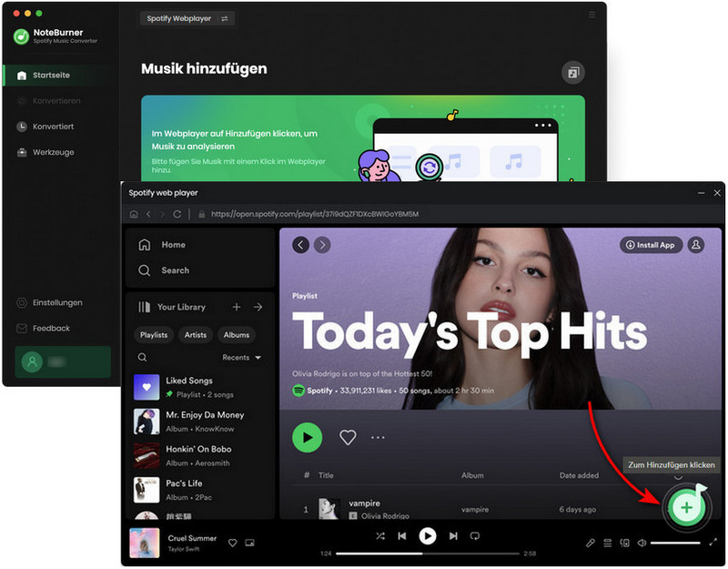Select the Albums filter chip
Viewport: 728px width, 569px height.
(237, 335)
